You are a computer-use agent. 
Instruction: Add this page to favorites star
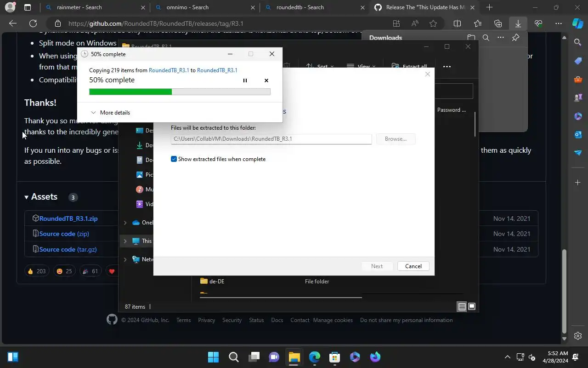click(433, 23)
